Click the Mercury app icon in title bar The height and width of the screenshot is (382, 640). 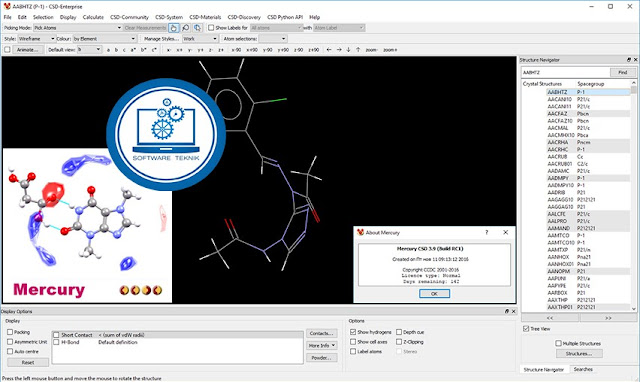click(x=7, y=6)
